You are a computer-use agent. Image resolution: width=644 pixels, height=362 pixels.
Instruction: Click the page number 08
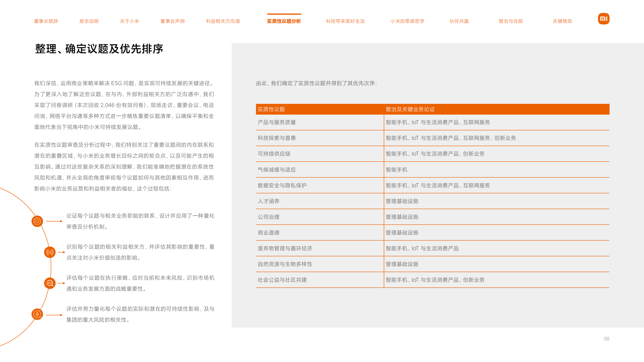pyautogui.click(x=606, y=339)
